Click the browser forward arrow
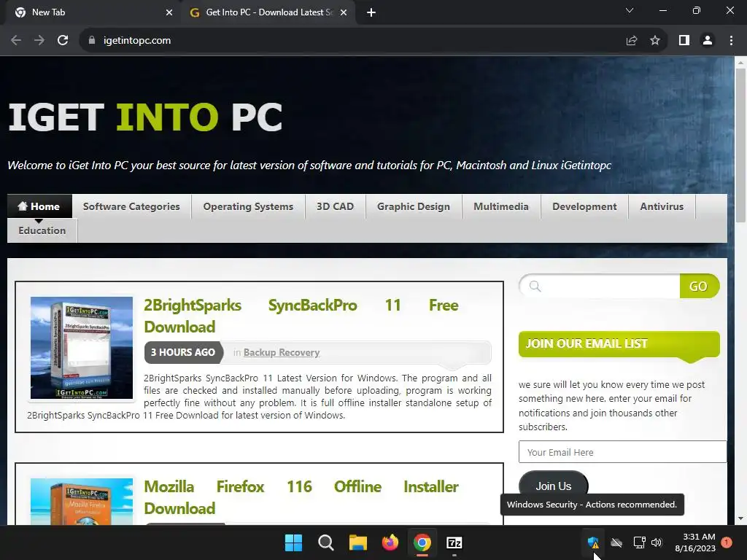Image resolution: width=747 pixels, height=560 pixels. pyautogui.click(x=39, y=41)
